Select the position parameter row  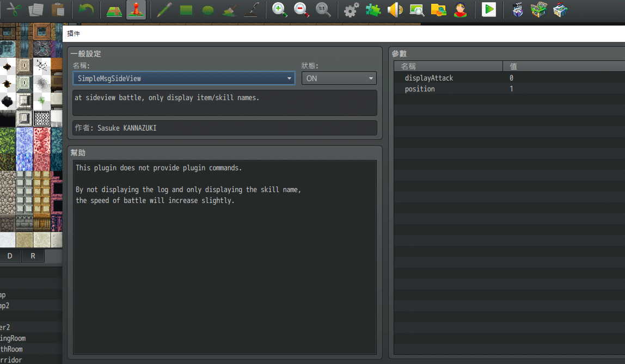tap(510, 89)
